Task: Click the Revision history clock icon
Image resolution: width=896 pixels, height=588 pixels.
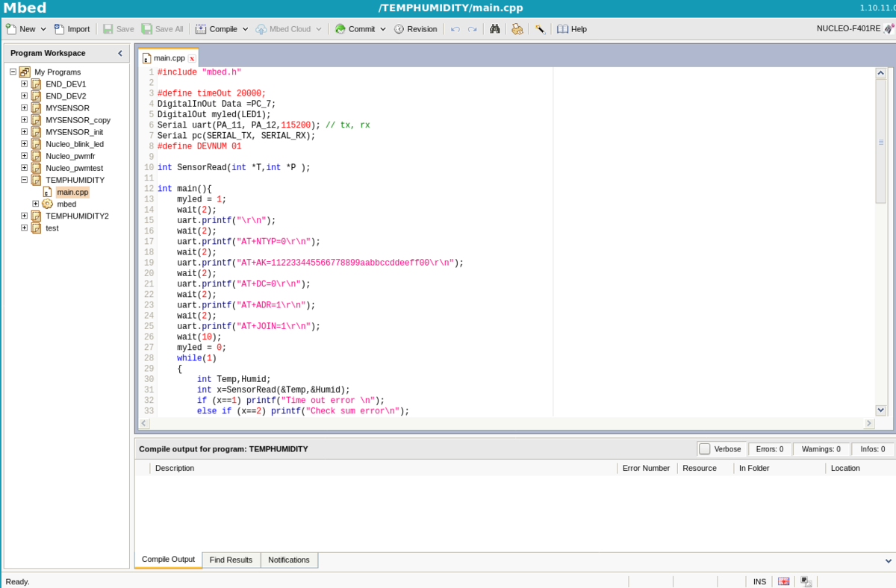Action: click(x=399, y=29)
